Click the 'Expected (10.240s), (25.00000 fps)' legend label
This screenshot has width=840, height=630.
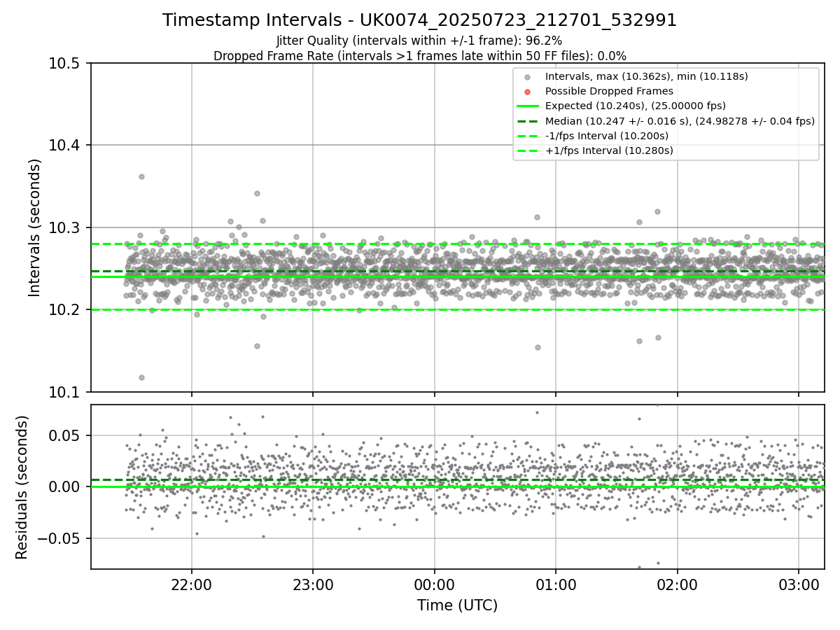coord(636,106)
